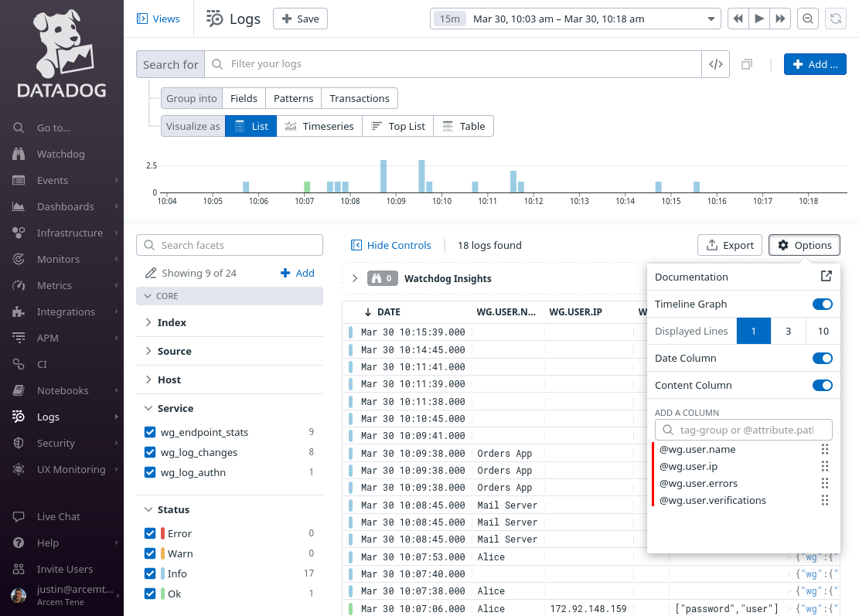Open Notebooks in the sidebar
This screenshot has height=616, width=859.
click(63, 390)
